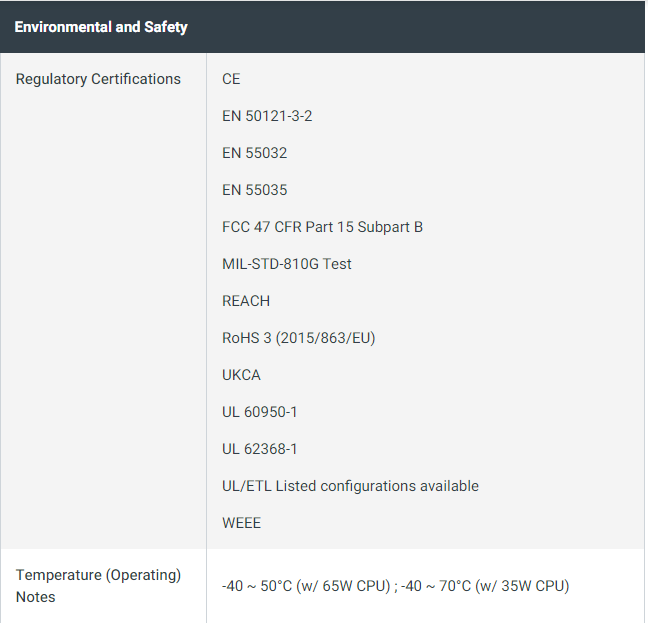Select the Regulatory Certifications label
This screenshot has height=623, width=648.
(98, 79)
